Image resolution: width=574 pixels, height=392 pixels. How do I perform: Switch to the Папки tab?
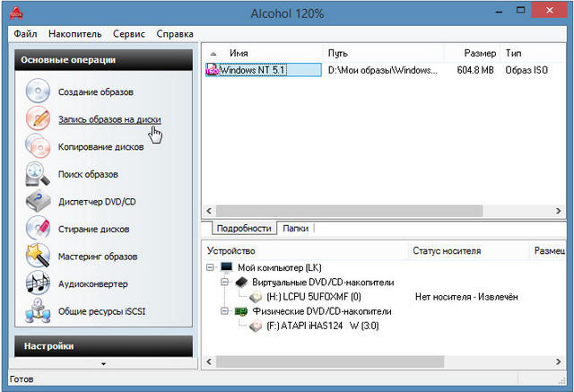pyautogui.click(x=295, y=229)
